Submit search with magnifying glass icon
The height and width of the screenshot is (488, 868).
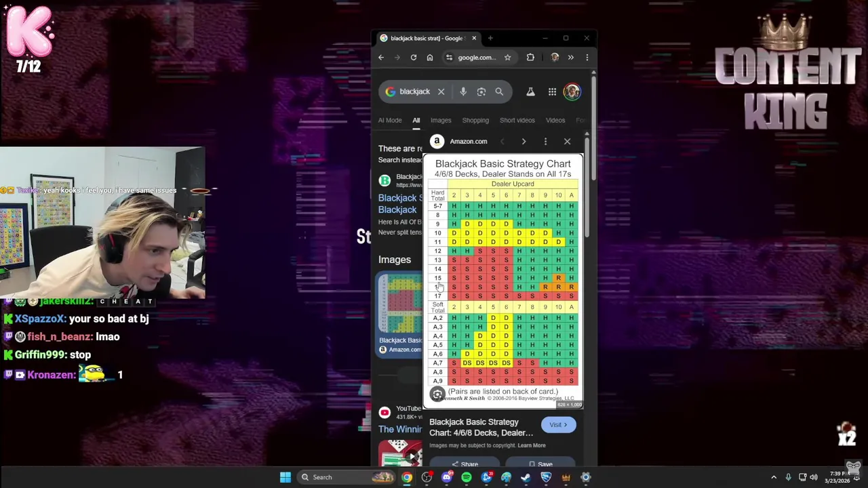click(x=499, y=91)
